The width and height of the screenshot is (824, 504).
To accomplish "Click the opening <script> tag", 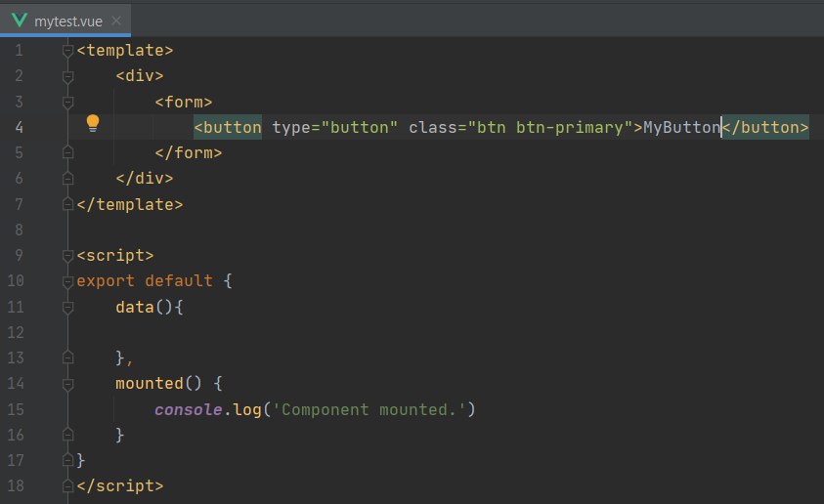I will click(x=115, y=256).
